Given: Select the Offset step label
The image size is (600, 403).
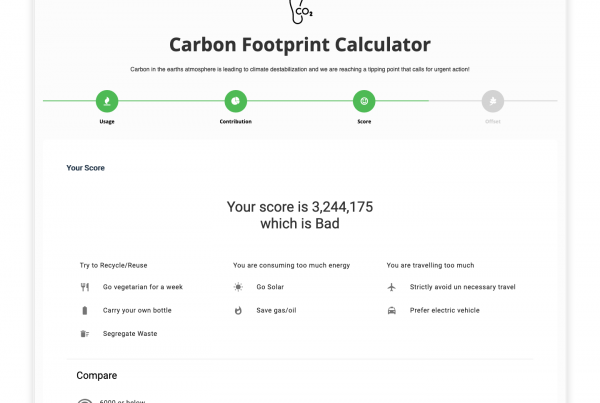Looking at the screenshot, I should [x=493, y=121].
